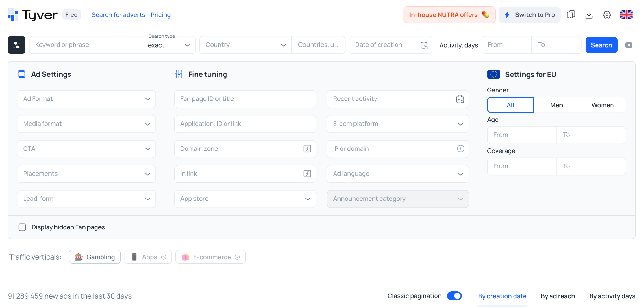
Task: Open the Recent activity calendar icon
Action: click(460, 99)
